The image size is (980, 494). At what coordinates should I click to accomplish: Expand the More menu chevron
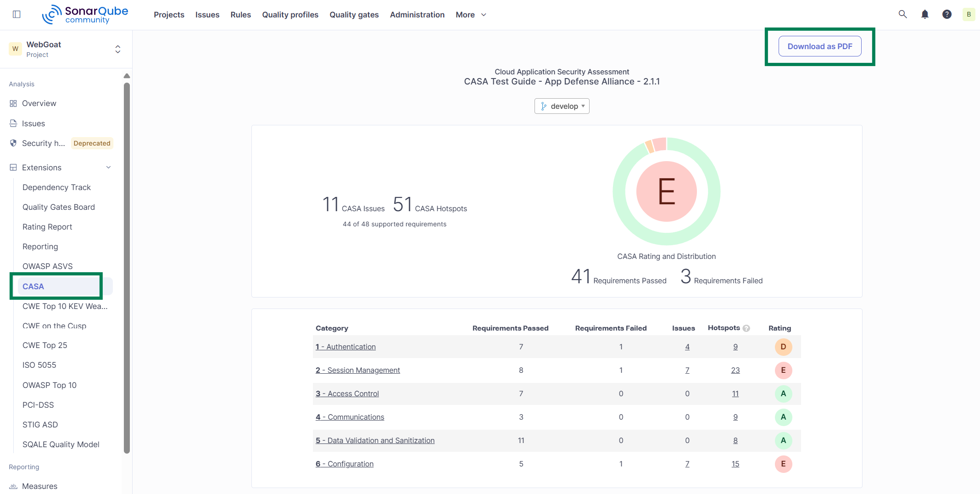(x=484, y=15)
